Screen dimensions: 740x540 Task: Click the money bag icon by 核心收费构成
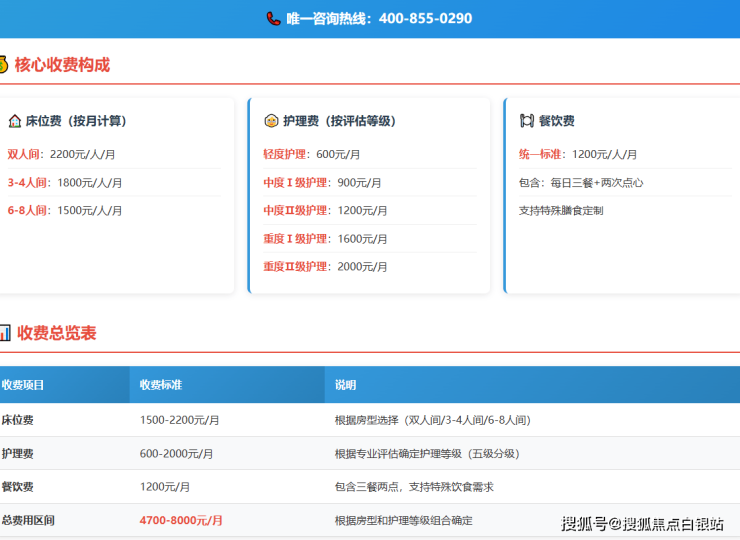(3, 65)
